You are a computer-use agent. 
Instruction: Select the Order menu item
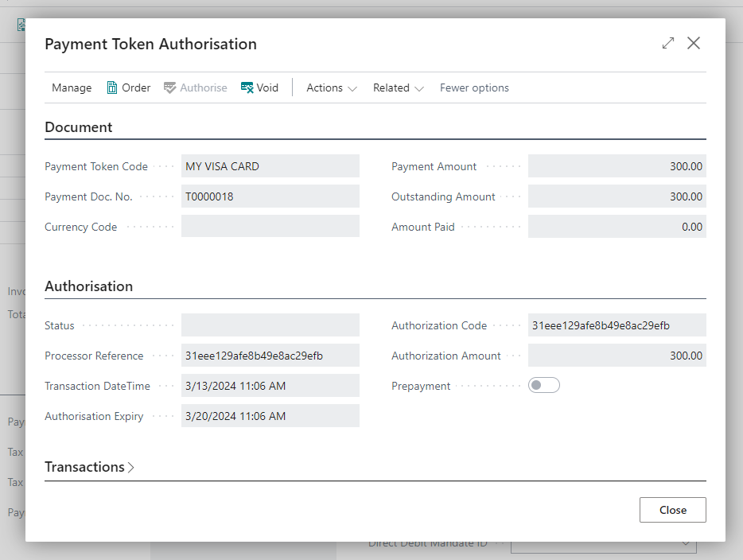[x=136, y=87]
